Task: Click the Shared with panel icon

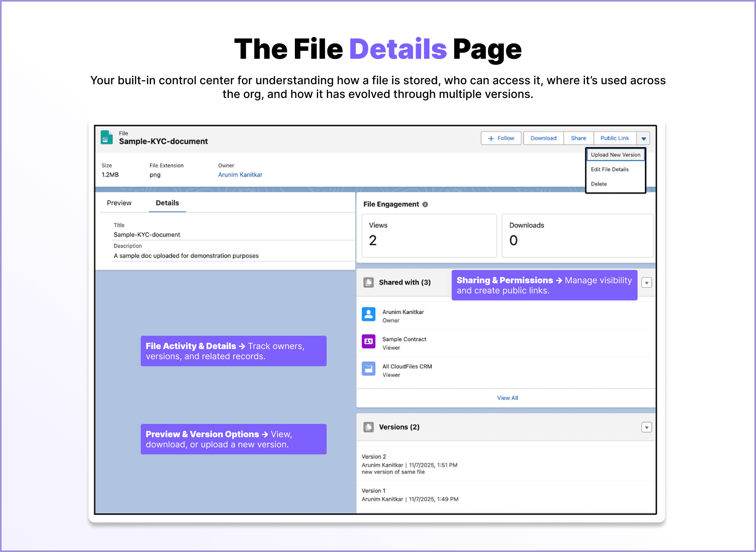Action: pos(369,282)
